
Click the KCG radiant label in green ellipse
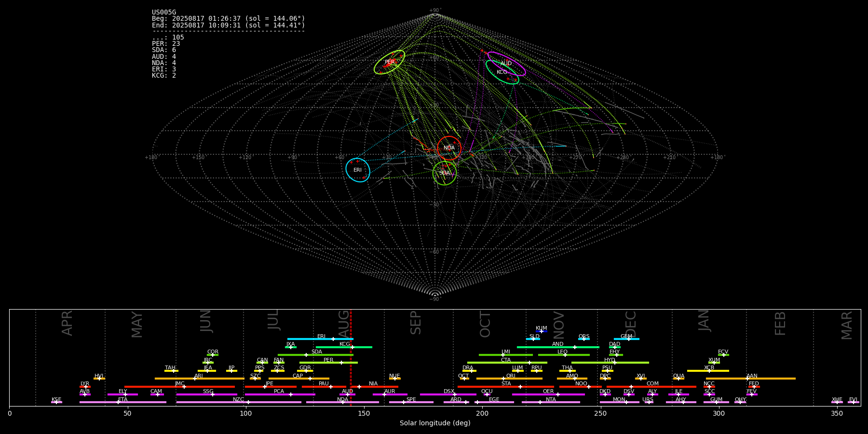tap(502, 72)
